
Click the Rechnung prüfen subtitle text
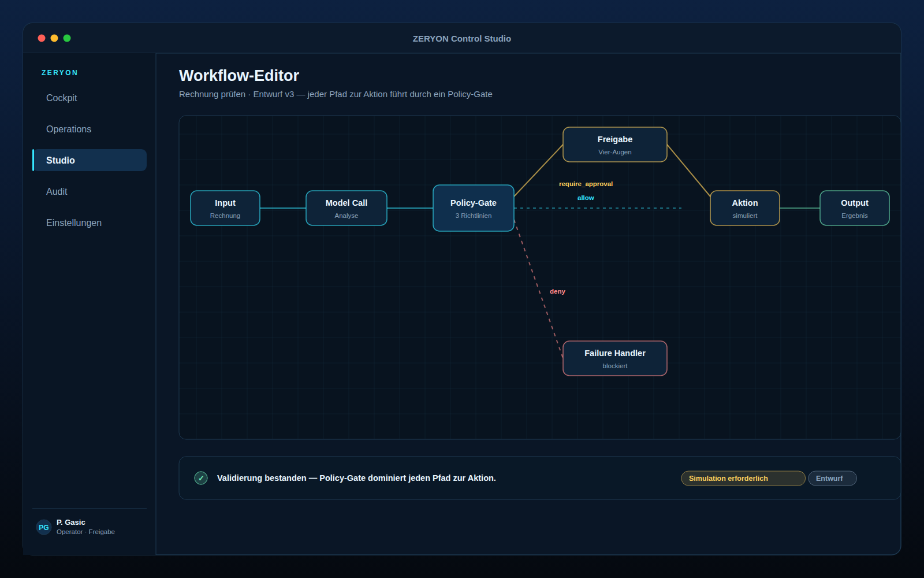coord(336,94)
